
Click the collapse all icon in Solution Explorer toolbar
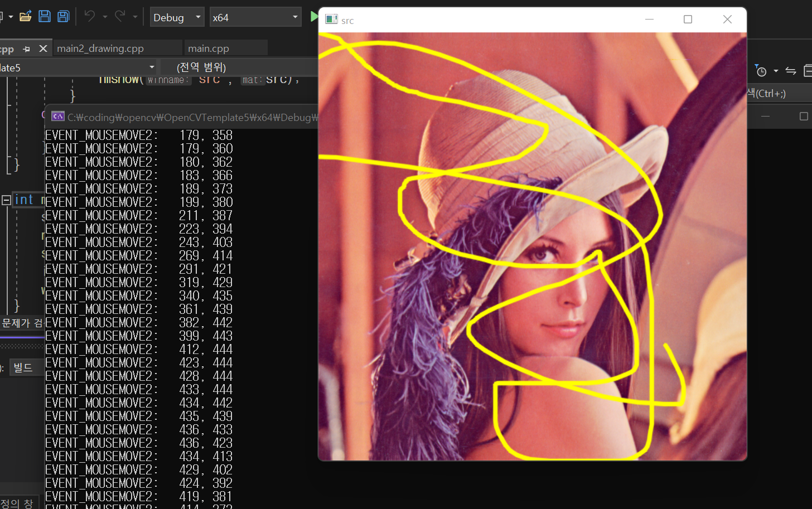(x=808, y=71)
